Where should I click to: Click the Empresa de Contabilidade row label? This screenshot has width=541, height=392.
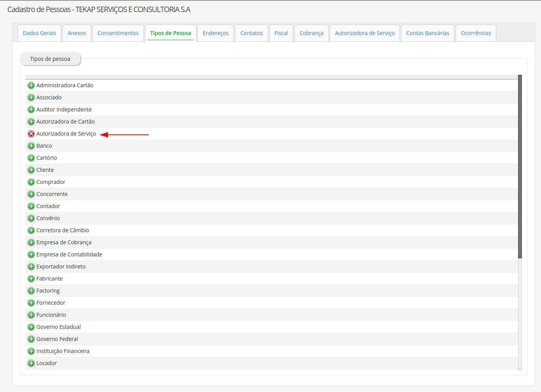point(69,254)
